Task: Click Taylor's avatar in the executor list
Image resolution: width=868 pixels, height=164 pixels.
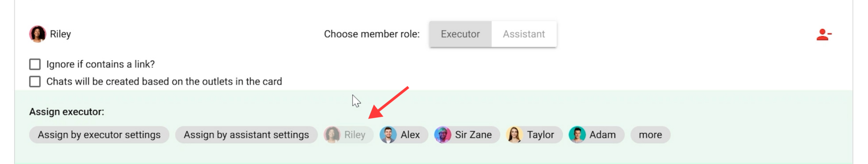Action: (x=514, y=135)
